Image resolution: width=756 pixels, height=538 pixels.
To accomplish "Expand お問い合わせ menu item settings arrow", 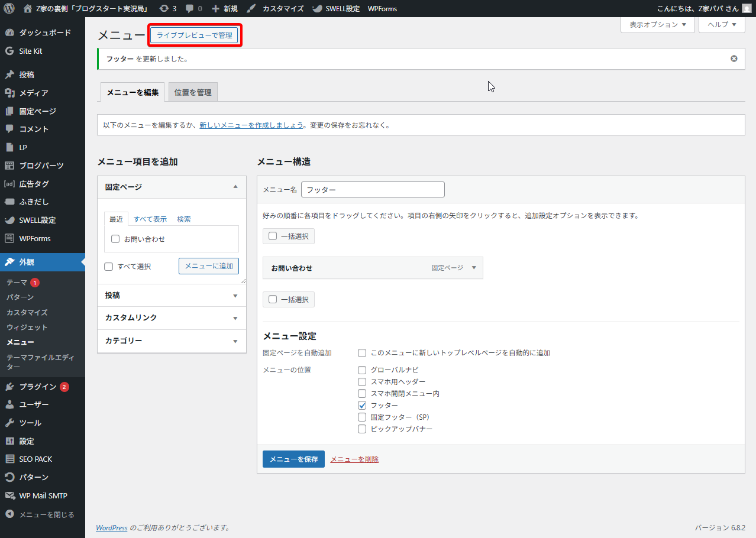I will (474, 268).
